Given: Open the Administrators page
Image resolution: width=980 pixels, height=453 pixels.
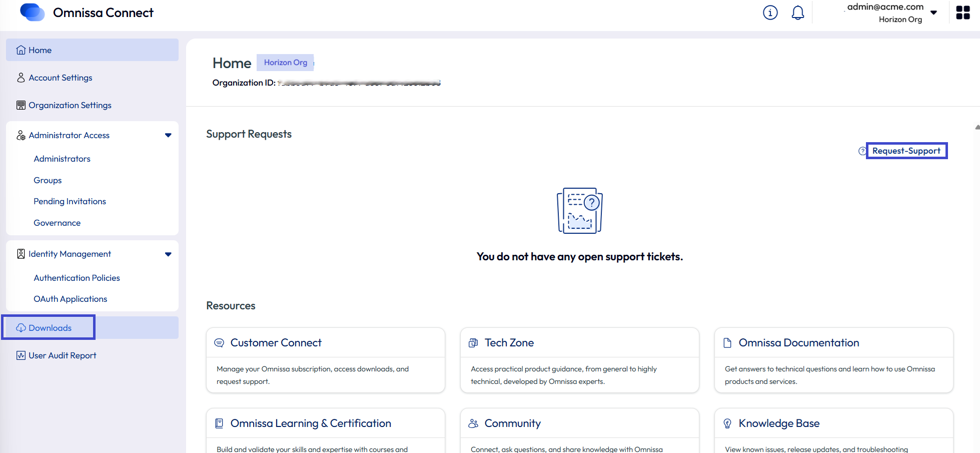Looking at the screenshot, I should [62, 159].
